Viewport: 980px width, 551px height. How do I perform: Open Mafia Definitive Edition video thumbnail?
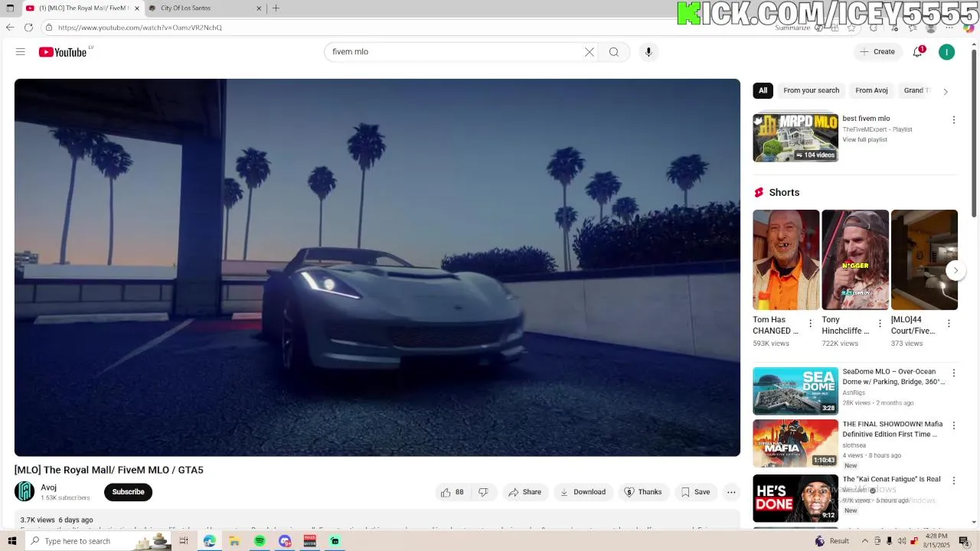(x=795, y=443)
